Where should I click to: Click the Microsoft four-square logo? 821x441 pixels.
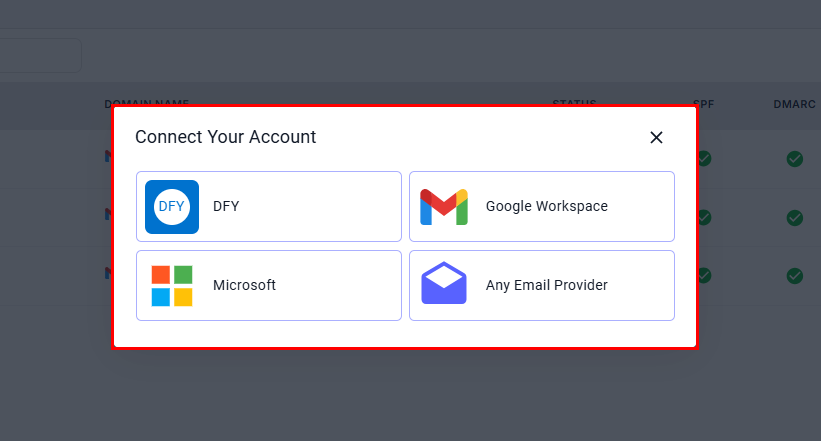pos(172,285)
